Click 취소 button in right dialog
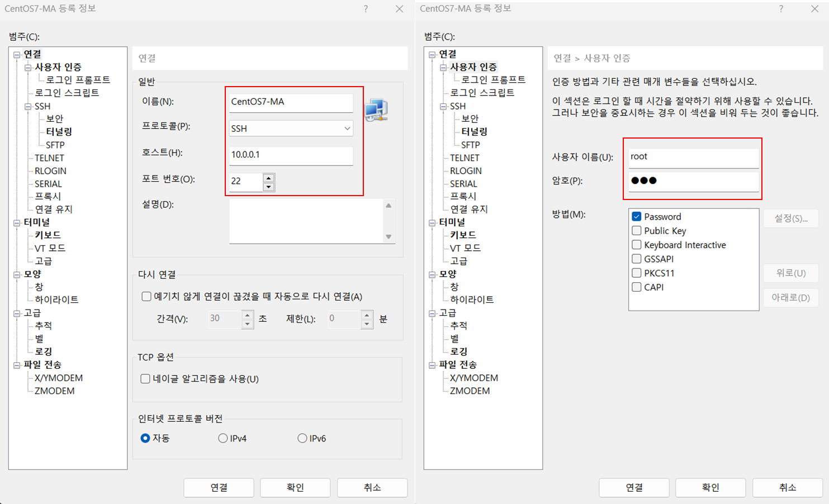This screenshot has width=829, height=504. 788,487
